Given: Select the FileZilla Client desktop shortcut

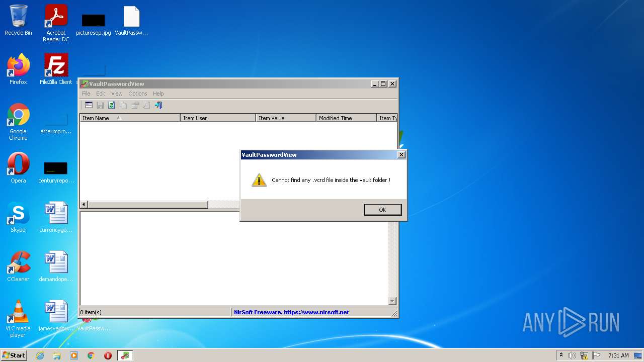Looking at the screenshot, I should coord(56,69).
